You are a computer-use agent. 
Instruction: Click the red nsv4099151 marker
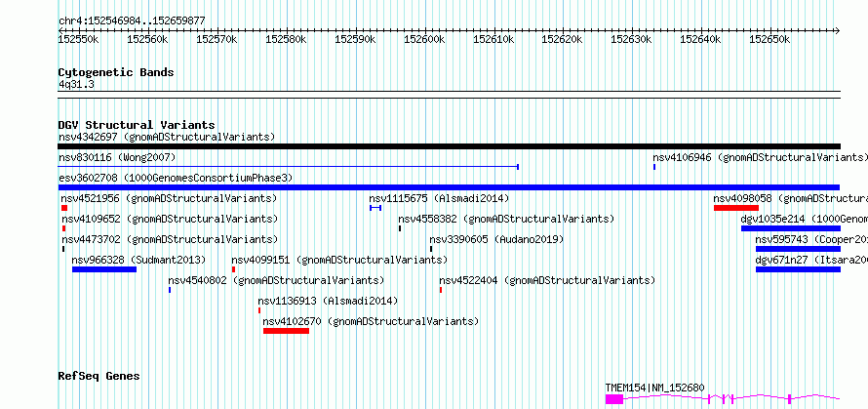pyautogui.click(x=234, y=269)
